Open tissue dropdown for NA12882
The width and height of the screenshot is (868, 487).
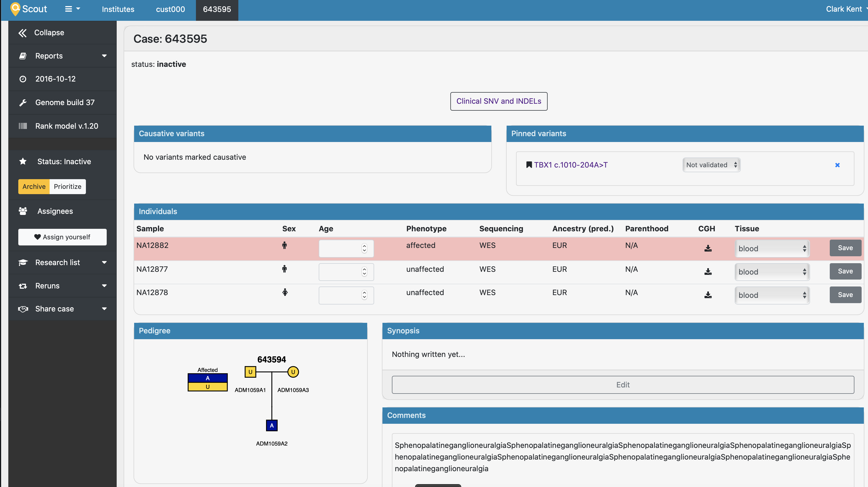pyautogui.click(x=772, y=248)
